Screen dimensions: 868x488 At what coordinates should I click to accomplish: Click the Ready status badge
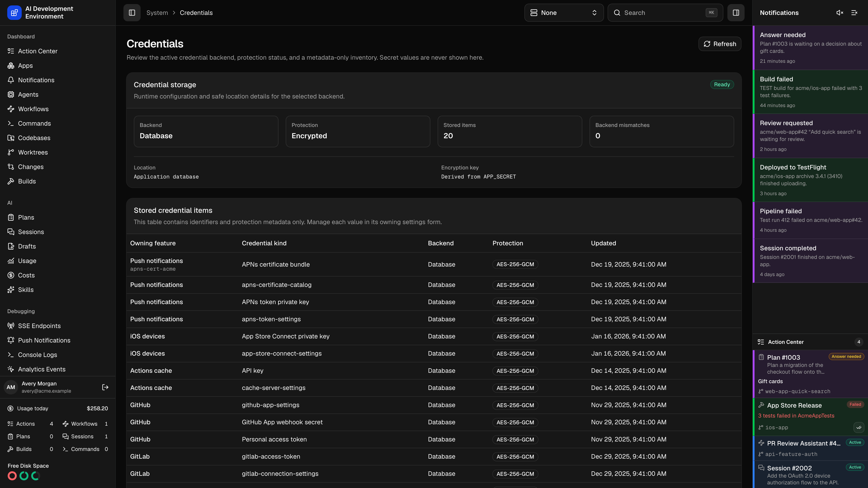(722, 84)
